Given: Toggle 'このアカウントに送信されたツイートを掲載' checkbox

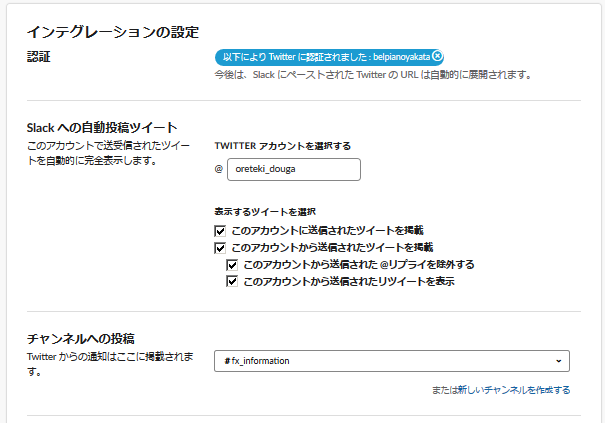Looking at the screenshot, I should click(220, 231).
